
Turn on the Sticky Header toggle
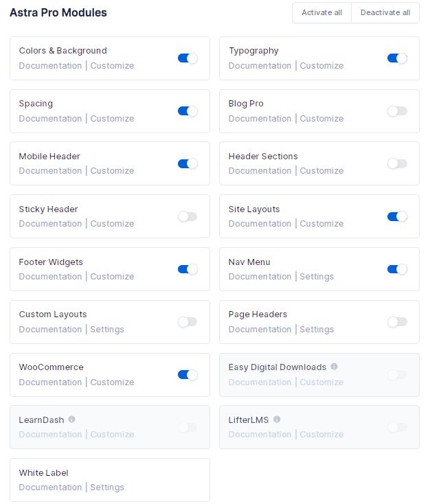point(188,217)
